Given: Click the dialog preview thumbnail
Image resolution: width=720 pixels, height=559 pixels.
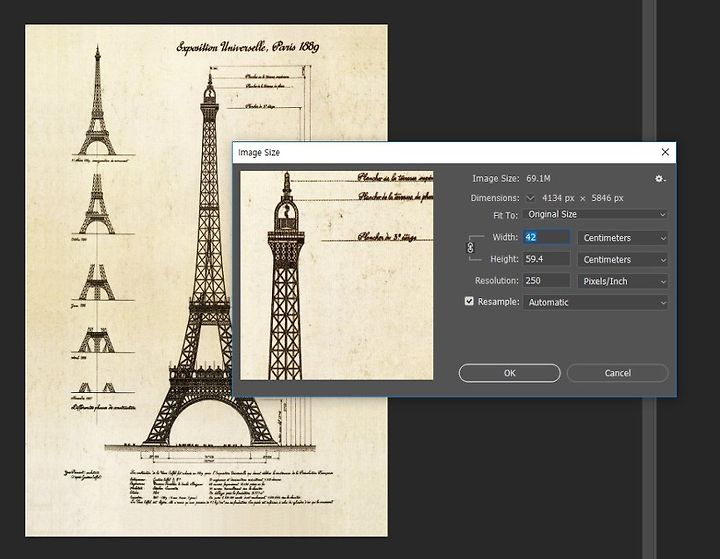Looking at the screenshot, I should (x=337, y=276).
